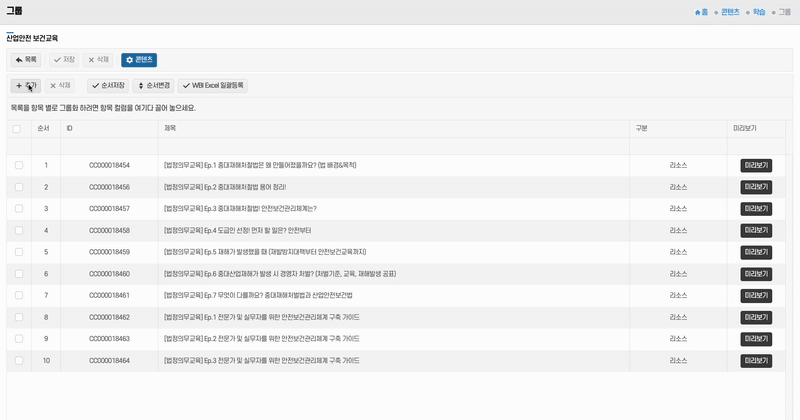This screenshot has width=800, height=420.
Task: Go to 홈 via the breadcrumb home icon
Action: [x=702, y=12]
